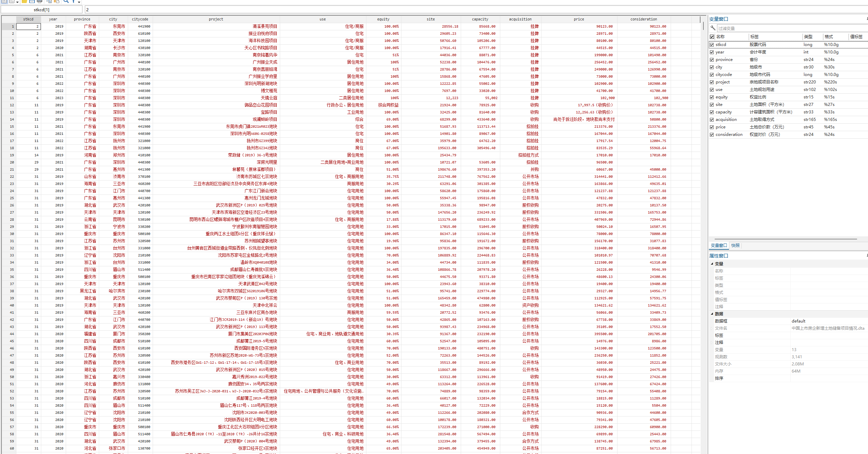Click the save data icon
The image size is (868, 454).
tap(32, 1)
